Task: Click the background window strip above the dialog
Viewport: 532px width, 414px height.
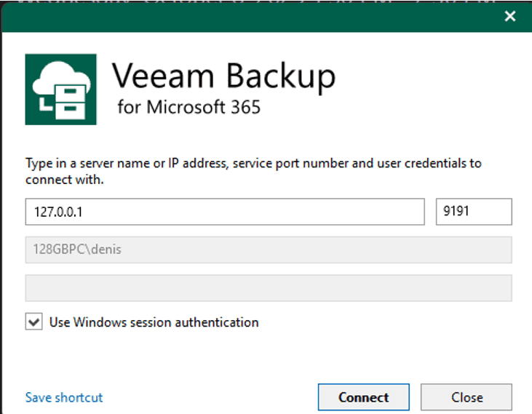Action: click(x=218, y=2)
